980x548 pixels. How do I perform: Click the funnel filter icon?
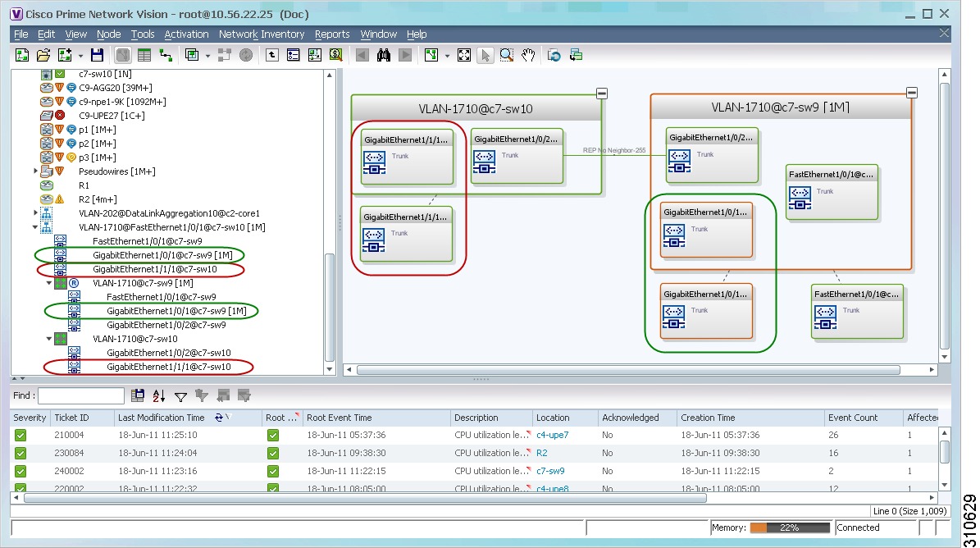point(180,396)
